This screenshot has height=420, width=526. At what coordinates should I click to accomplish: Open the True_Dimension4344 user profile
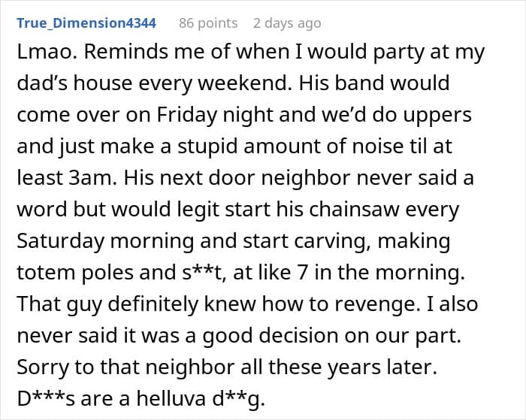pos(86,23)
